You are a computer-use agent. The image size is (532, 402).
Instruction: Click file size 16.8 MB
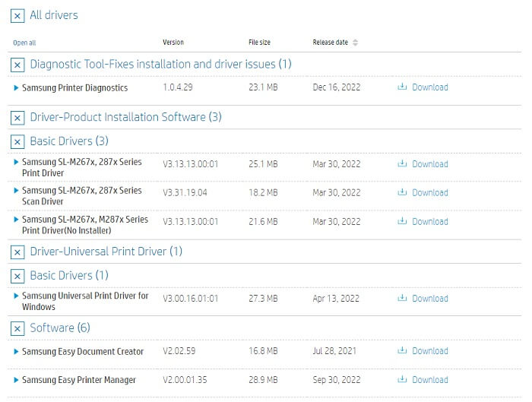(263, 351)
